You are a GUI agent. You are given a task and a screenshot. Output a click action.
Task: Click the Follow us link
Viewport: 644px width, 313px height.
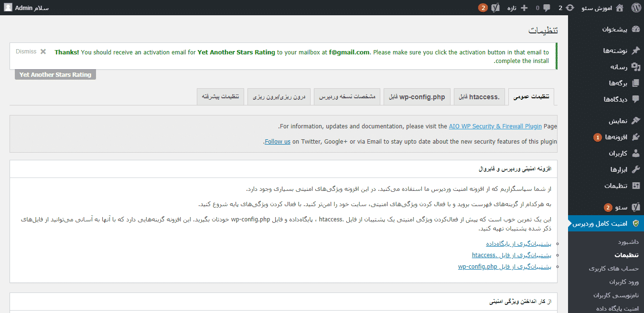278,141
